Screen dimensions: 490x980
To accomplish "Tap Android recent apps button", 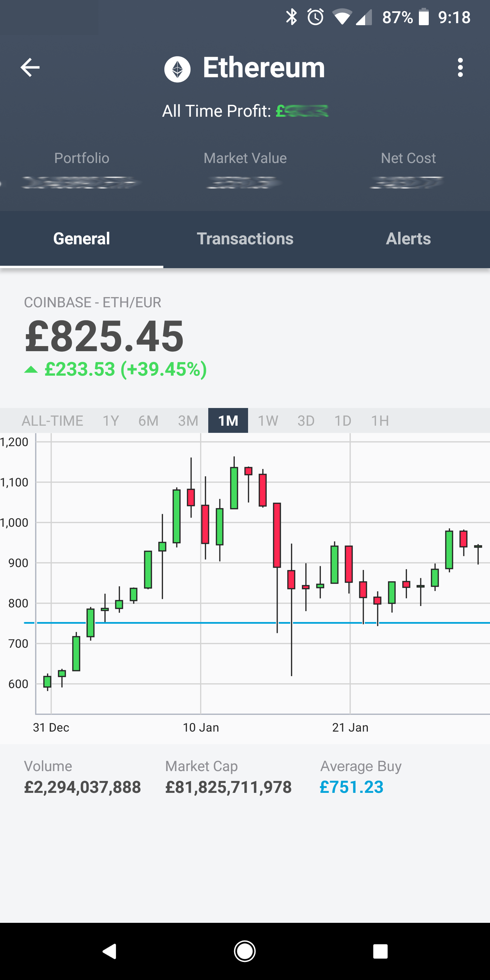I will click(x=380, y=951).
